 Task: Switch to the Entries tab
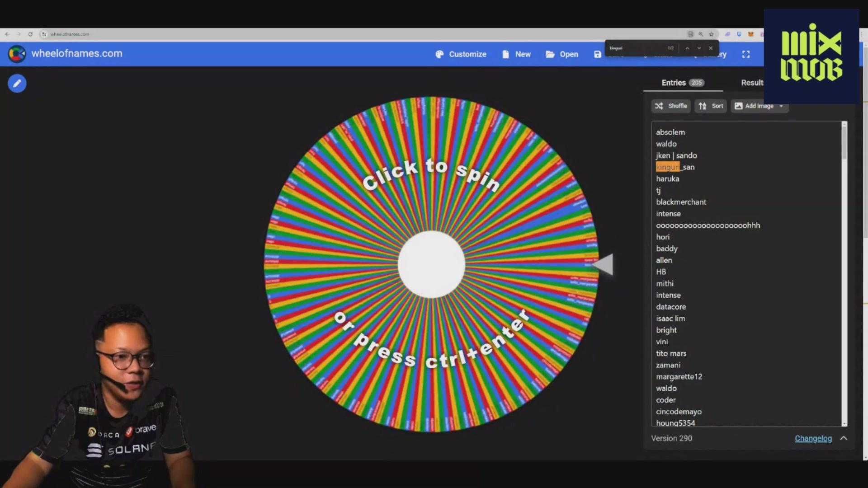click(682, 83)
